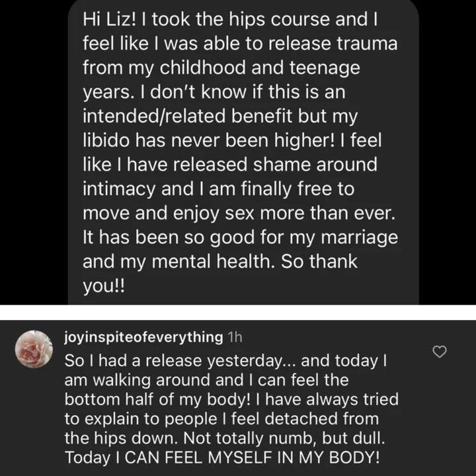Like the comment with the heart icon
Screen dimensions: 476x476
click(439, 352)
